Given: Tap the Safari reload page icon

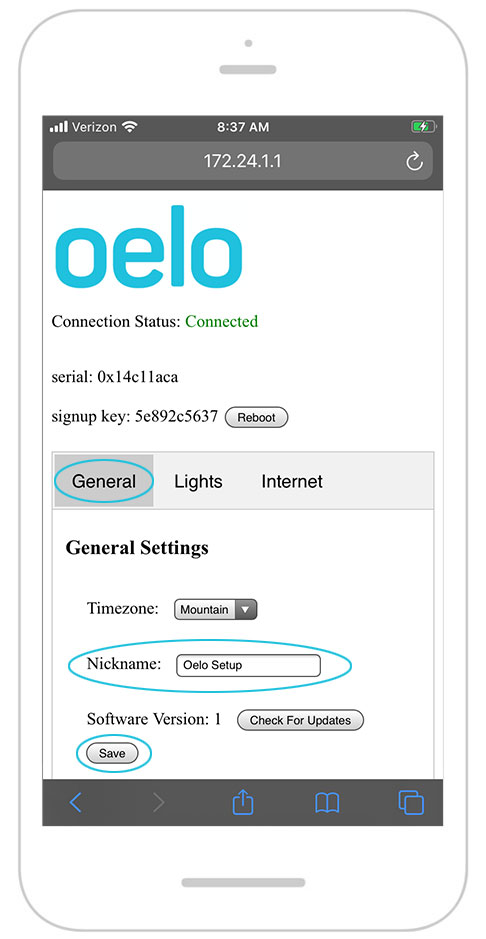Looking at the screenshot, I should point(414,161).
